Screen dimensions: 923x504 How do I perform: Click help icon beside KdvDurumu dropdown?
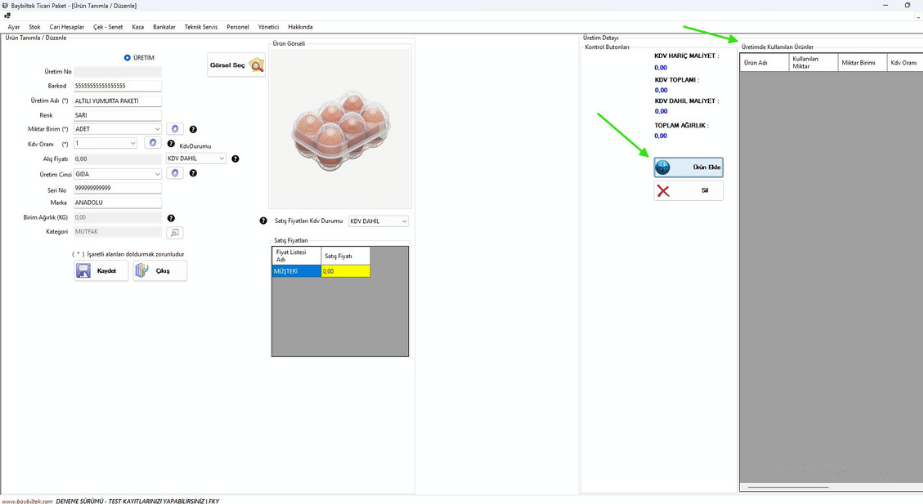235,159
